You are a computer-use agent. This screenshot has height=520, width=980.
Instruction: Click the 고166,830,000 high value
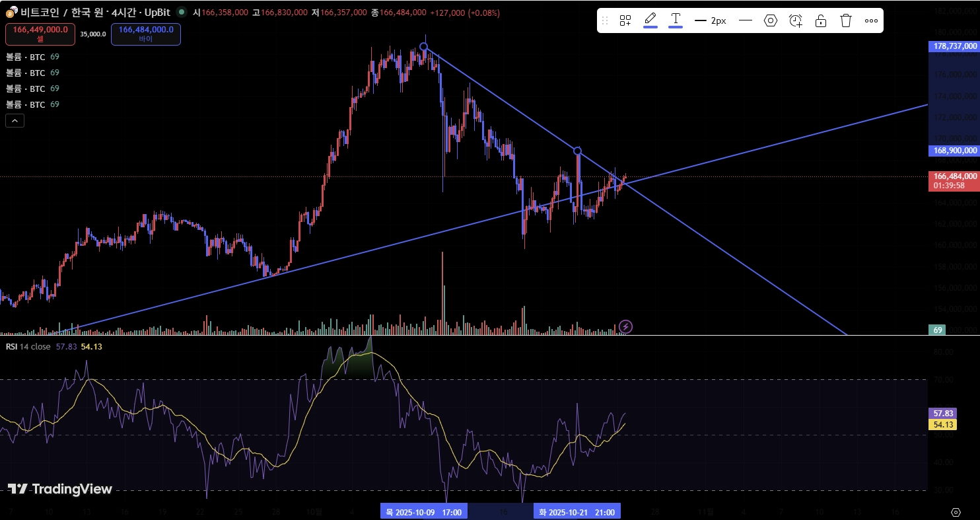pyautogui.click(x=280, y=13)
